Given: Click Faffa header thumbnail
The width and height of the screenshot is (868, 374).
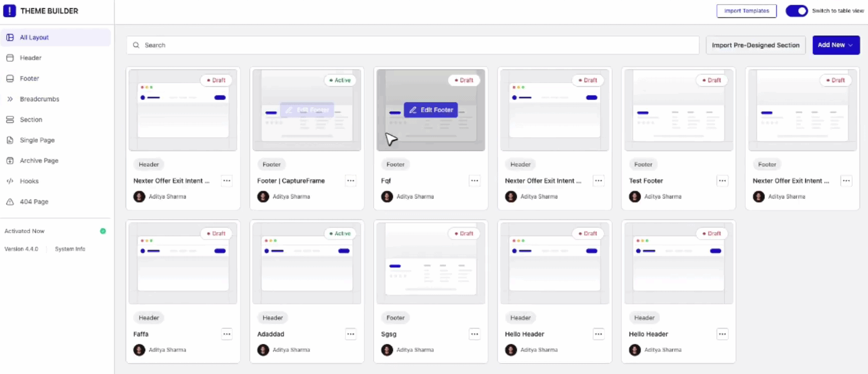Looking at the screenshot, I should pyautogui.click(x=183, y=264).
